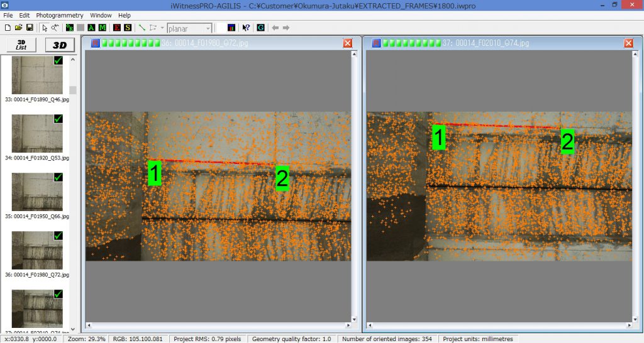
Task: Click the Zoom: 29.3% status bar entry
Action: tap(86, 339)
